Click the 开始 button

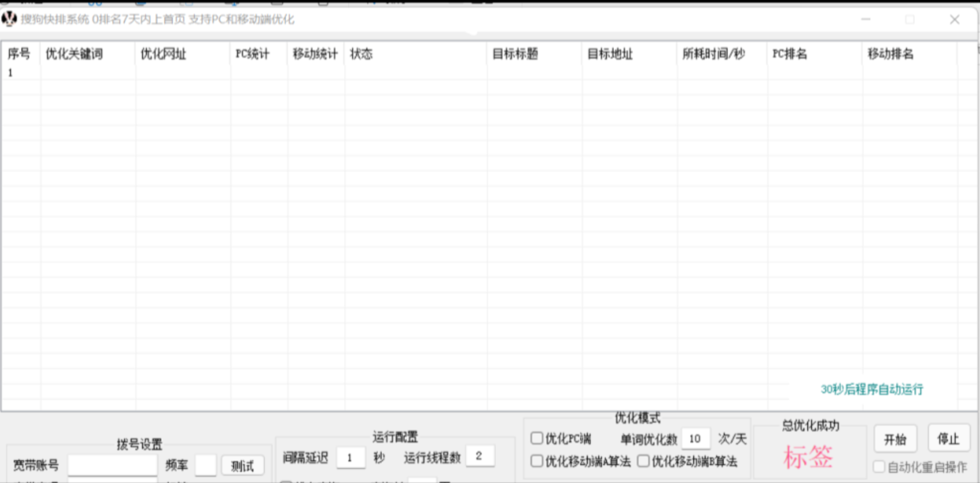click(x=895, y=439)
